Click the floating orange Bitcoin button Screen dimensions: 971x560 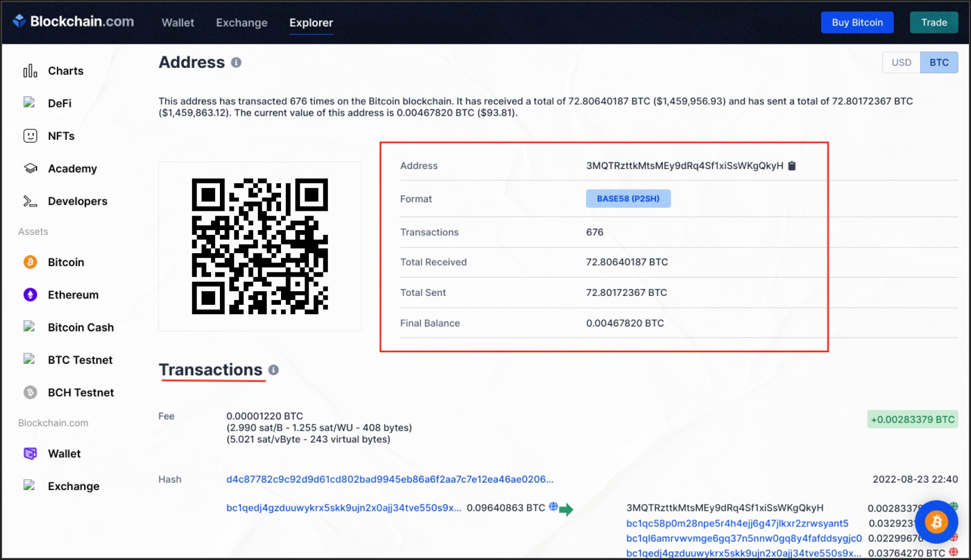pos(936,522)
